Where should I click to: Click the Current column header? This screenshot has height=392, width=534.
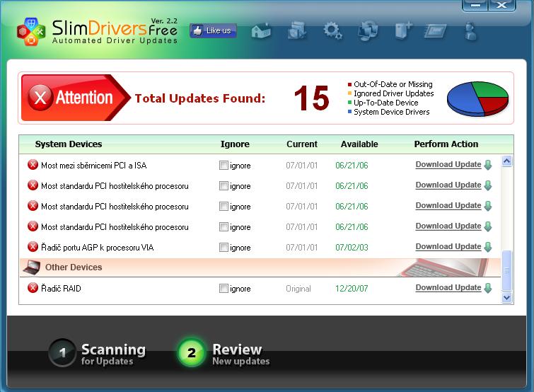click(302, 144)
